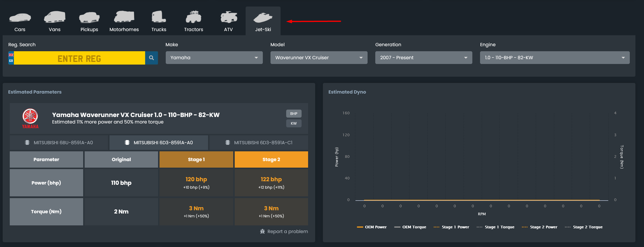This screenshot has width=644, height=247.
Task: Click the Reg. Search label
Action: pyautogui.click(x=22, y=45)
